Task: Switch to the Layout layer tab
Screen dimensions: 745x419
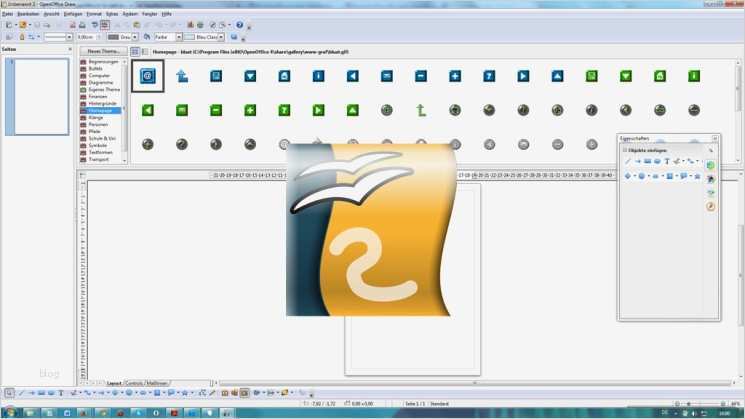Action: coord(114,383)
